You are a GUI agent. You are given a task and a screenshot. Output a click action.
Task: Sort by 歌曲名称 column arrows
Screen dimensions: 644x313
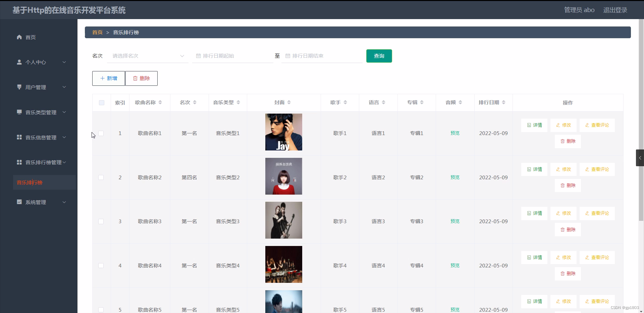point(160,103)
